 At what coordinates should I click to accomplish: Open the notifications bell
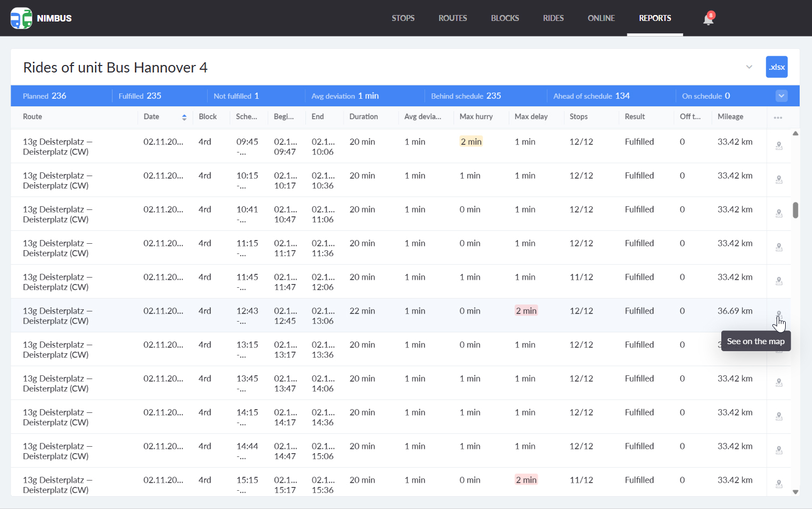pos(708,19)
